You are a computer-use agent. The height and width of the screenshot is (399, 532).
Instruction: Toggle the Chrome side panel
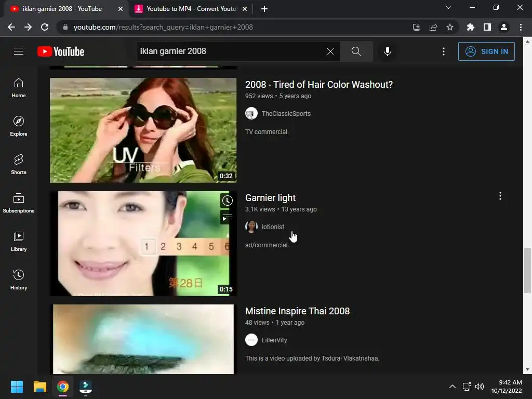(487, 27)
